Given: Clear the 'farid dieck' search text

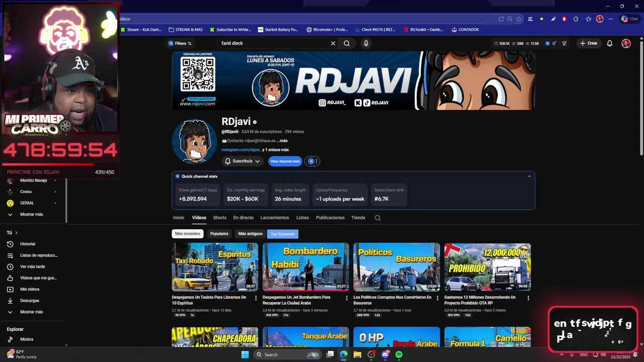Looking at the screenshot, I should (x=333, y=43).
